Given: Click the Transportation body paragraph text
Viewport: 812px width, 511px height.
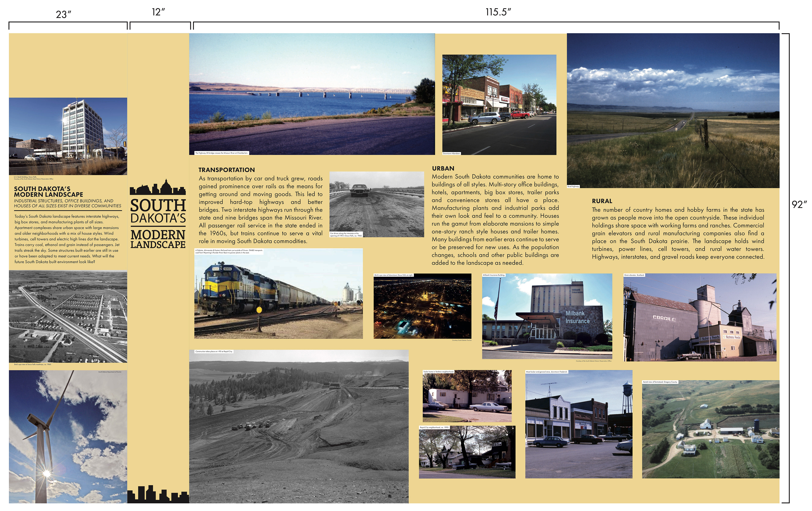Looking at the screenshot, I should pos(261,210).
